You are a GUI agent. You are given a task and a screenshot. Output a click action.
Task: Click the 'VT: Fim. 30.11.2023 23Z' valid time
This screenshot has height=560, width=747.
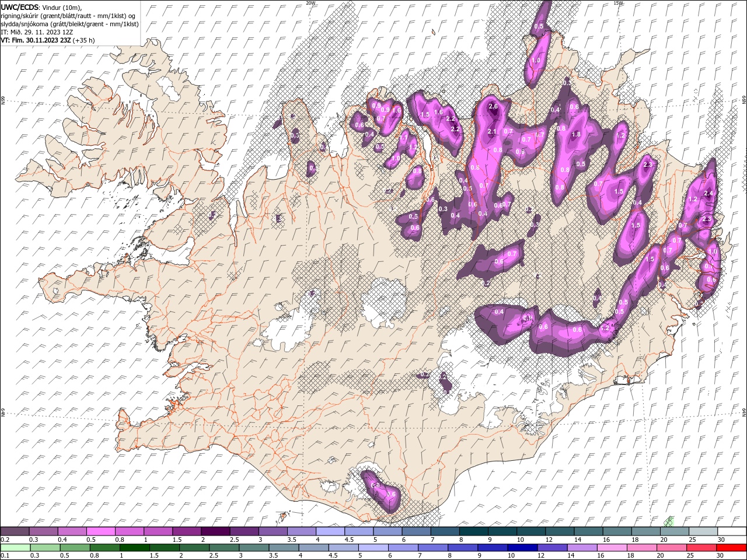[36, 40]
